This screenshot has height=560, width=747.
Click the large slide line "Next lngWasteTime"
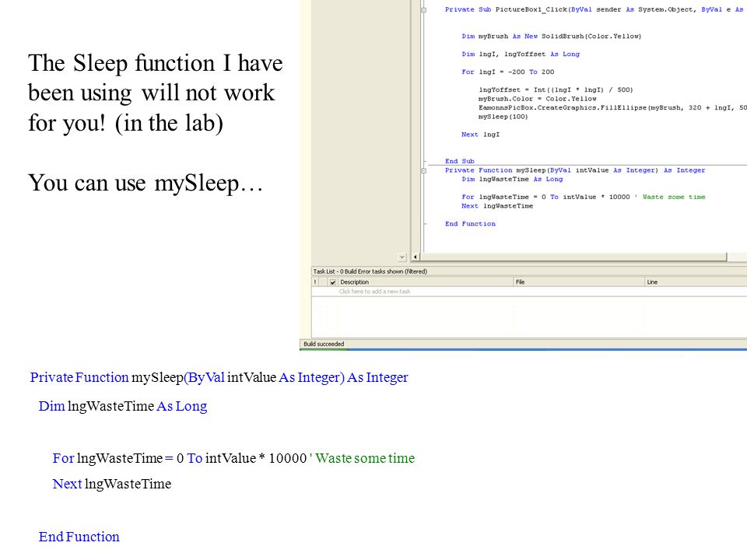tap(112, 484)
